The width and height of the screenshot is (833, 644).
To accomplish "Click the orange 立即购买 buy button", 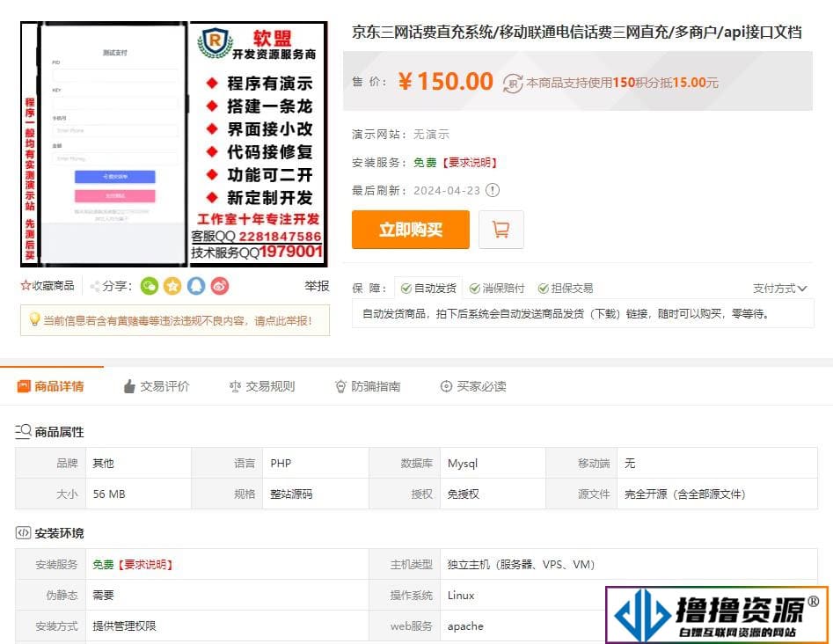I will (x=410, y=230).
